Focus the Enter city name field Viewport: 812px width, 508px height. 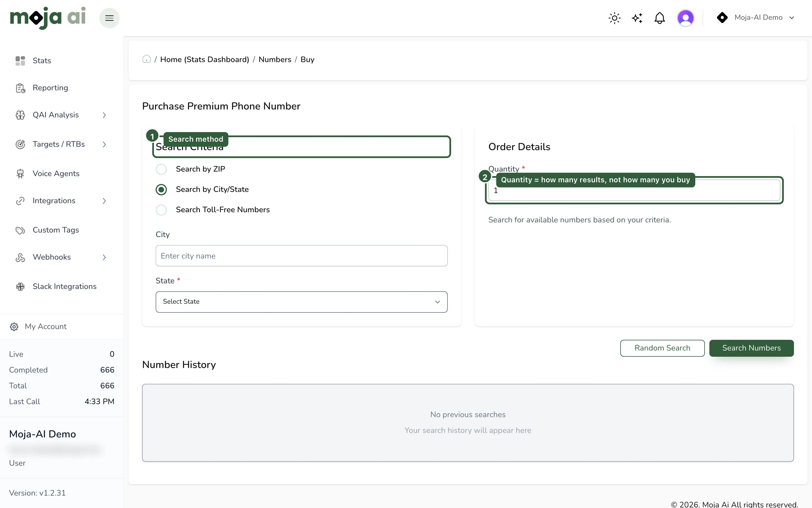301,256
